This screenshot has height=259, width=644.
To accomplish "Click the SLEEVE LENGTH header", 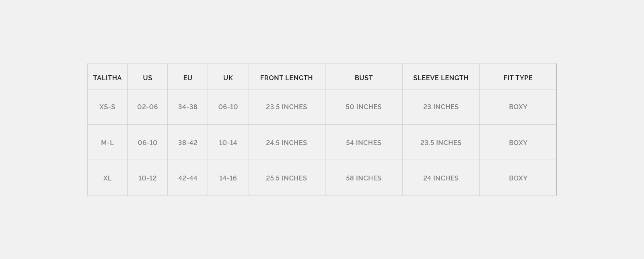I will click(x=441, y=78).
